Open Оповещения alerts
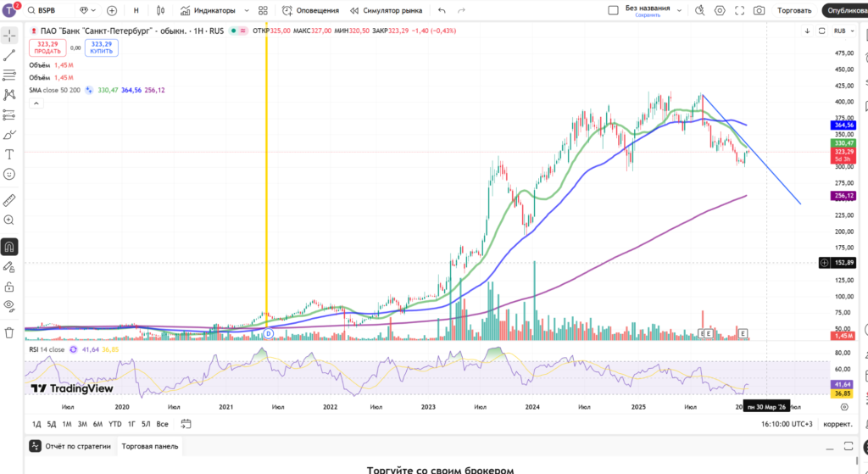Viewport: 868px width, 474px height. [x=310, y=10]
